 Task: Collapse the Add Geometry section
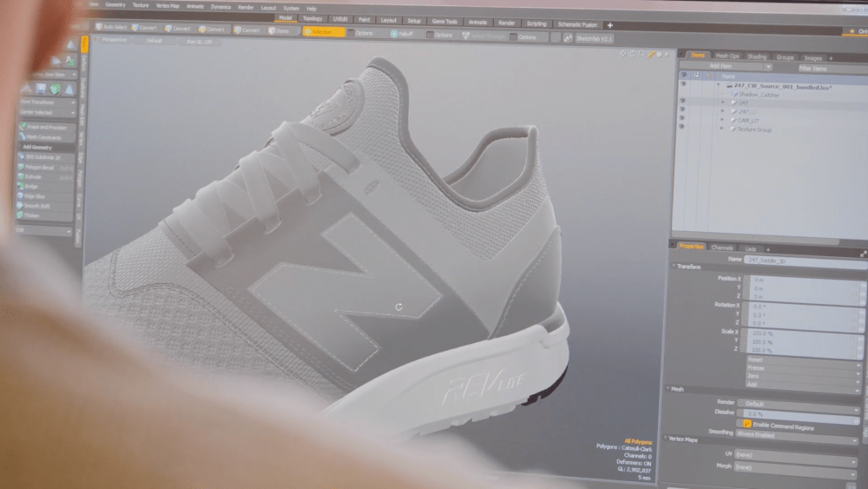coord(20,148)
